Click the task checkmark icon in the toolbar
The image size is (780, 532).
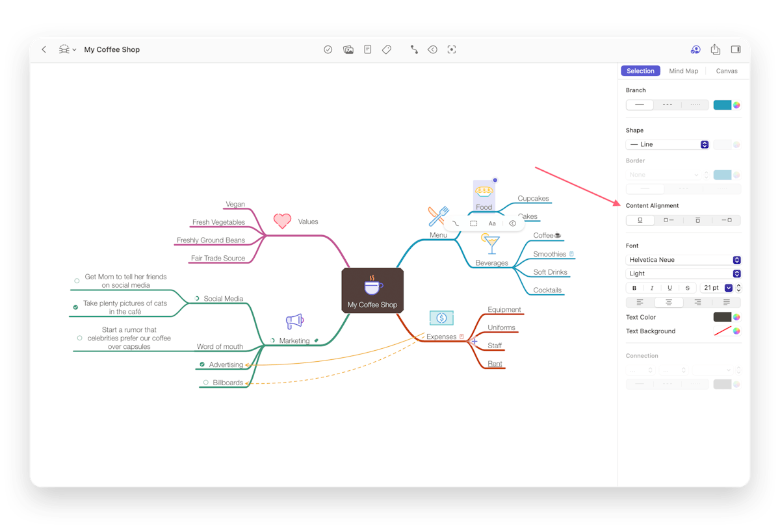click(328, 49)
